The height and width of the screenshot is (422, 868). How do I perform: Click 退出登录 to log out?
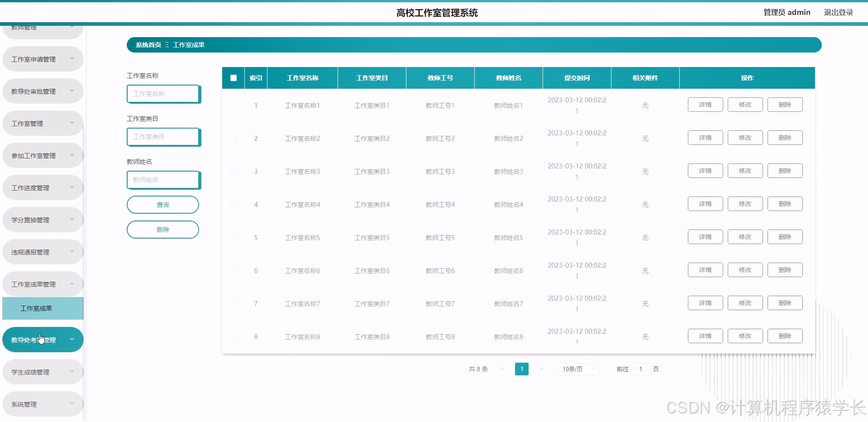[838, 12]
